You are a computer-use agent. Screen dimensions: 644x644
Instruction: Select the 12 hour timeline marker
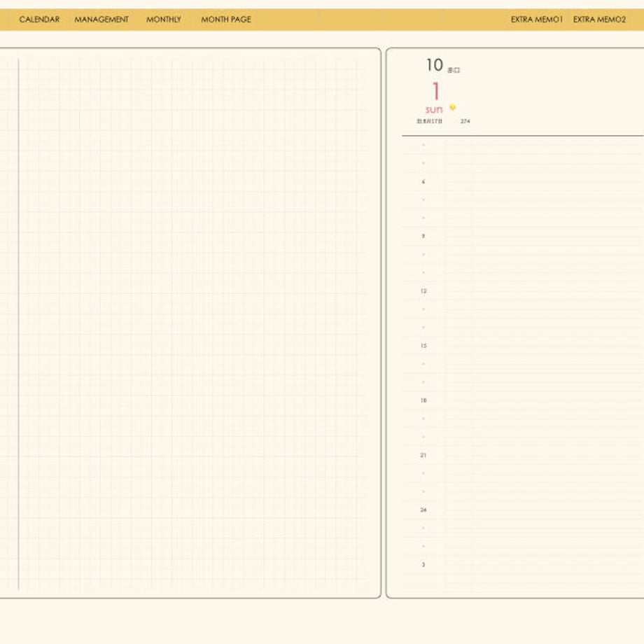pyautogui.click(x=423, y=290)
